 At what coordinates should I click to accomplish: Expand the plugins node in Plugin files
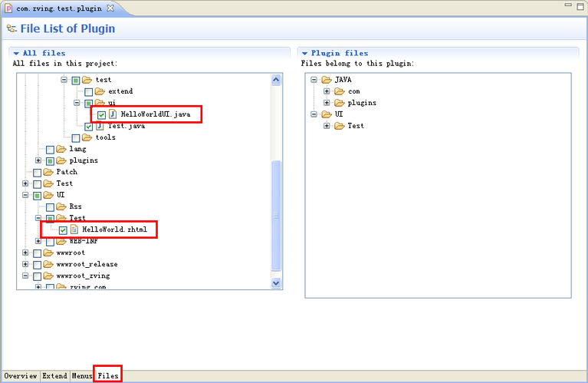327,103
